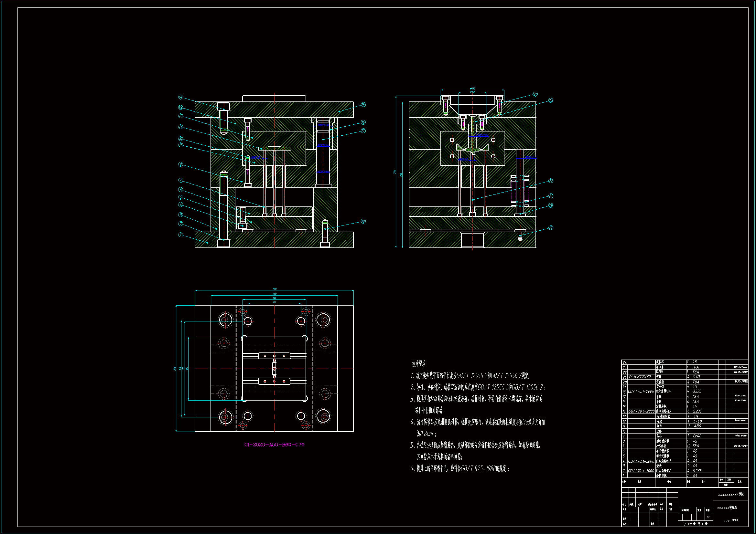The image size is (756, 534).
Task: Click the magenta CI-2020-A50-B60-C70 label
Action: [x=274, y=445]
